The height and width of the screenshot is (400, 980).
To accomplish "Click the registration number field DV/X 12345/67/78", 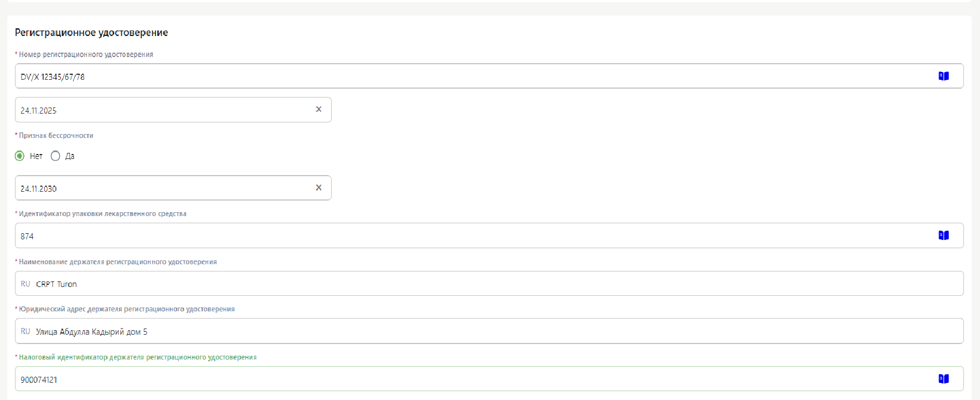I will pos(443,76).
